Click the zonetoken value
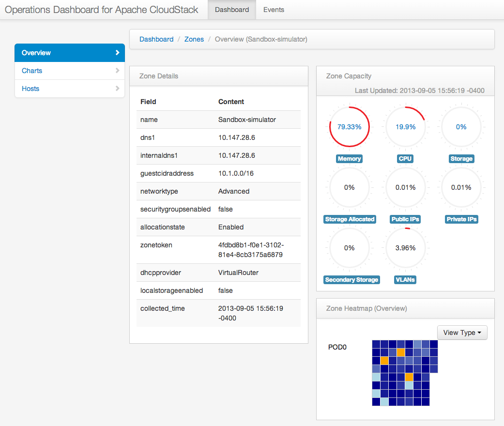 [x=251, y=250]
